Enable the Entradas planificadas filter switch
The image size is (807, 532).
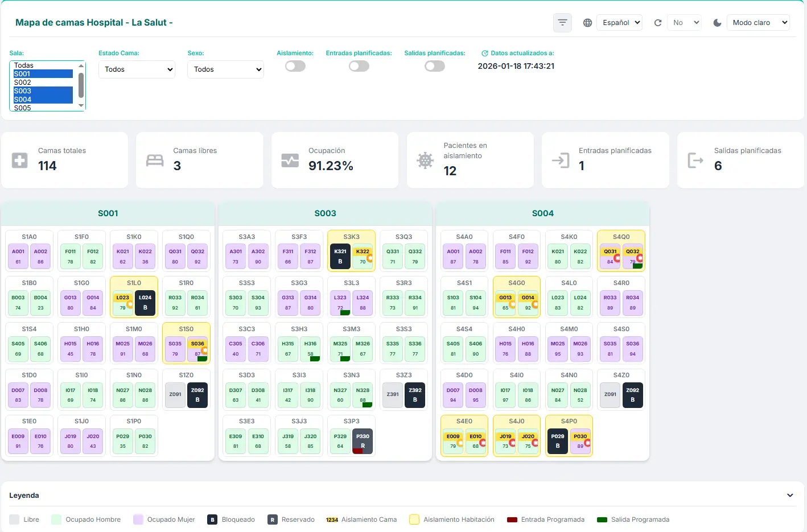(359, 66)
